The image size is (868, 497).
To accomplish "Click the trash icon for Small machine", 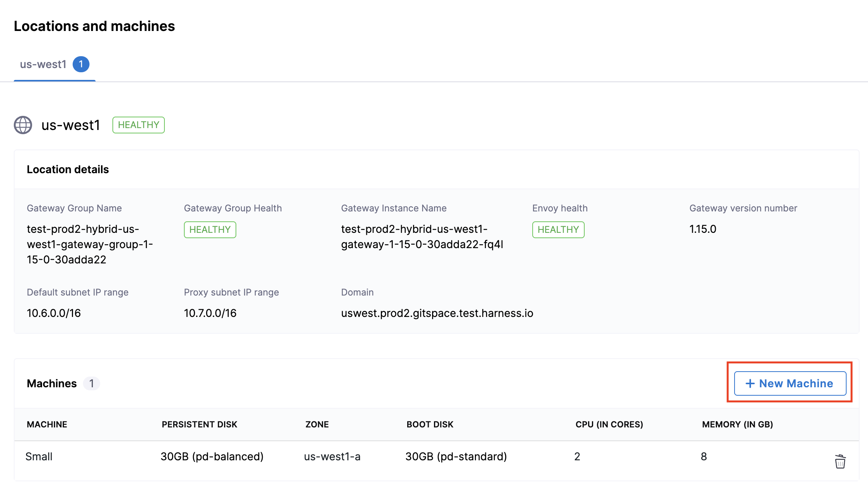I will (x=840, y=461).
